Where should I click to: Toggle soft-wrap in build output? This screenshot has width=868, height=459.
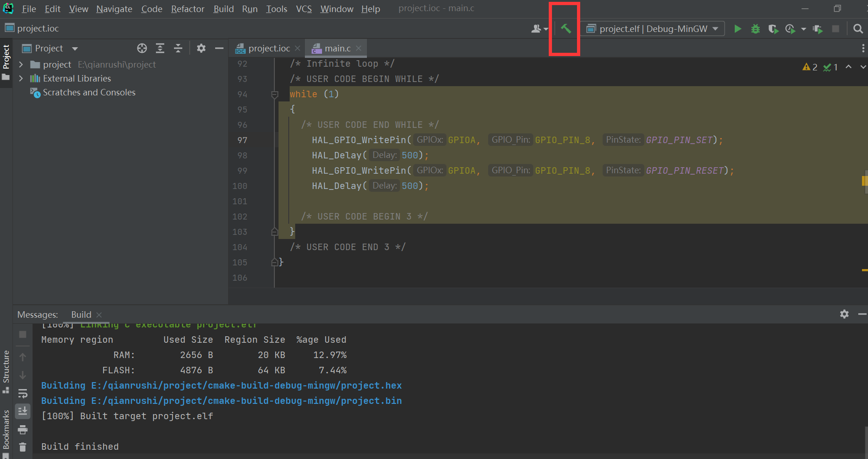pyautogui.click(x=23, y=393)
